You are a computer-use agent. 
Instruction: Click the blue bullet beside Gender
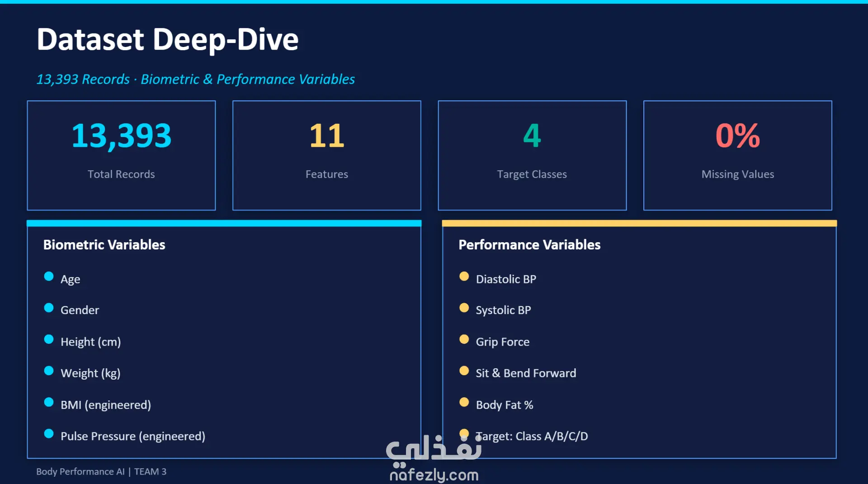click(x=49, y=308)
